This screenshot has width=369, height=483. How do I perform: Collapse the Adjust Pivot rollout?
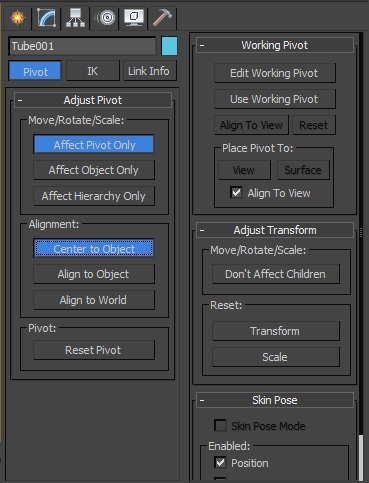coord(93,100)
